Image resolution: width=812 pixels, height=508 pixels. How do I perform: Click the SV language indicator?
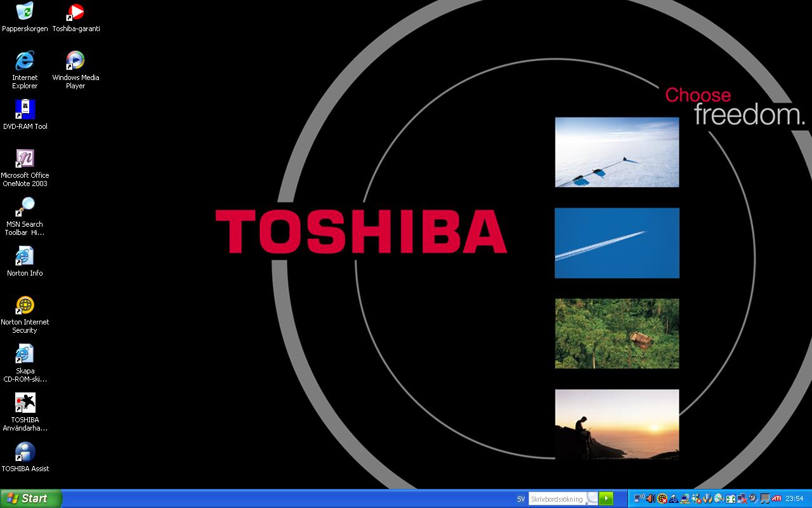click(521, 499)
